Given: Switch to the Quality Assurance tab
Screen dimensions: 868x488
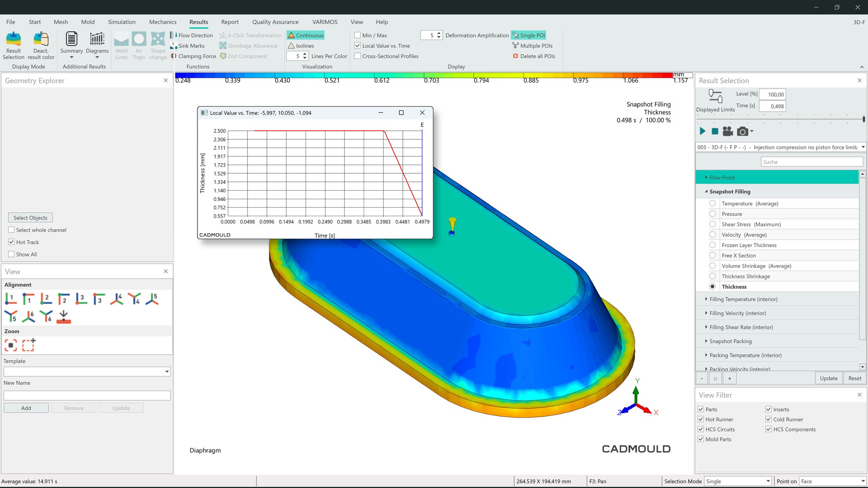Looking at the screenshot, I should (x=275, y=22).
